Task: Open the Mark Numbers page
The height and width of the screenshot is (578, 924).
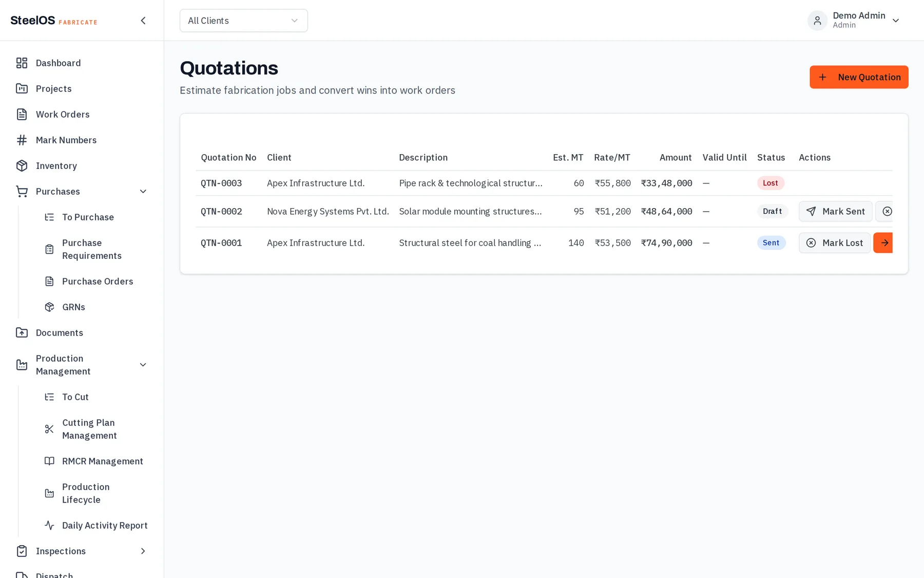Action: coord(82,140)
